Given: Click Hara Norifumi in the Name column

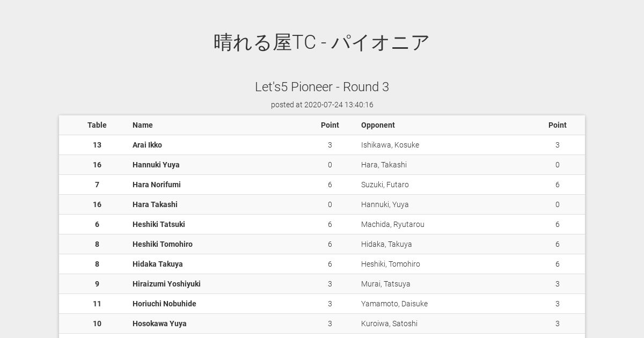Looking at the screenshot, I should [x=157, y=185].
